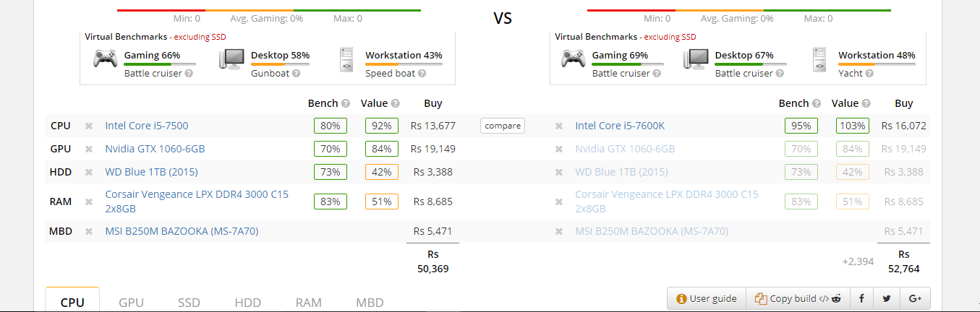The height and width of the screenshot is (312, 980).
Task: Click the right build's Workstation tower icon
Action: pos(820,59)
